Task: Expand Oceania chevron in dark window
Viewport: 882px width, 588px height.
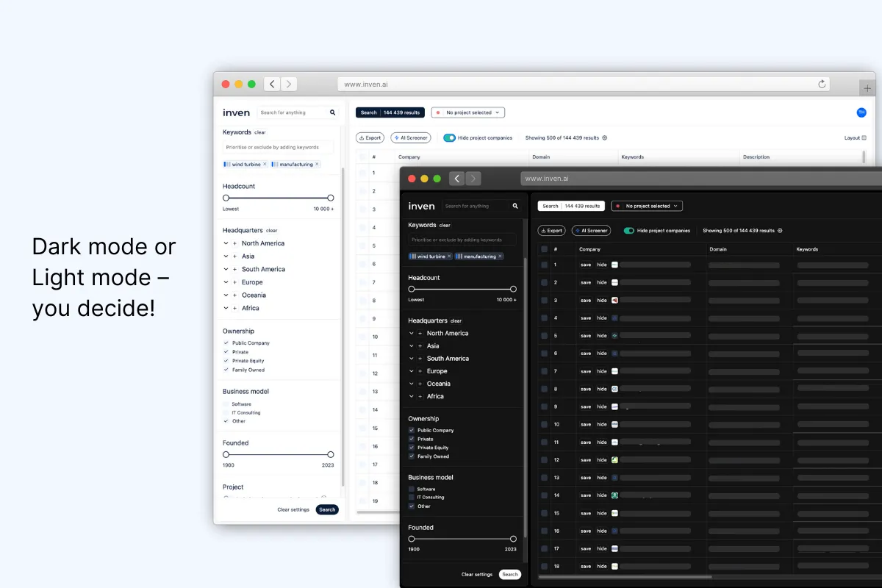Action: [x=412, y=384]
